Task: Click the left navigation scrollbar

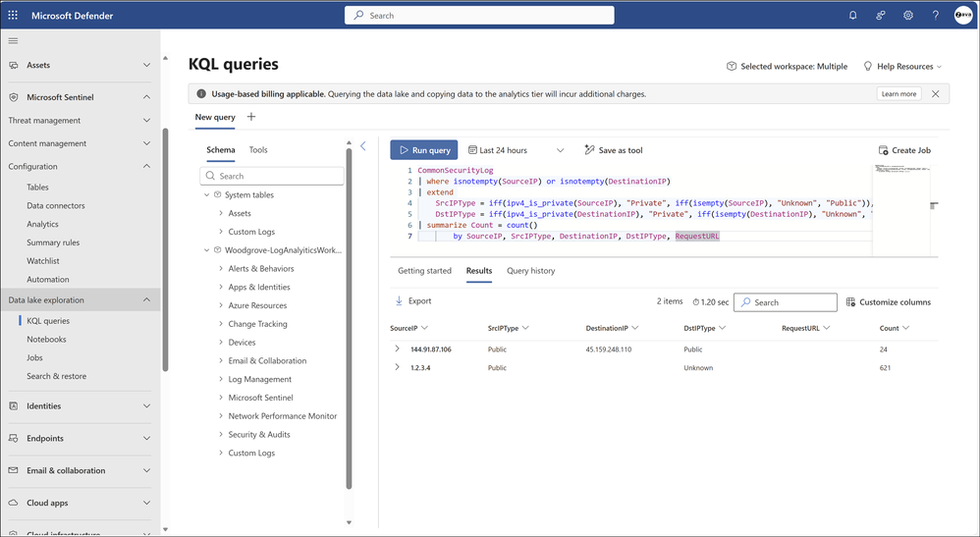Action: click(x=165, y=250)
